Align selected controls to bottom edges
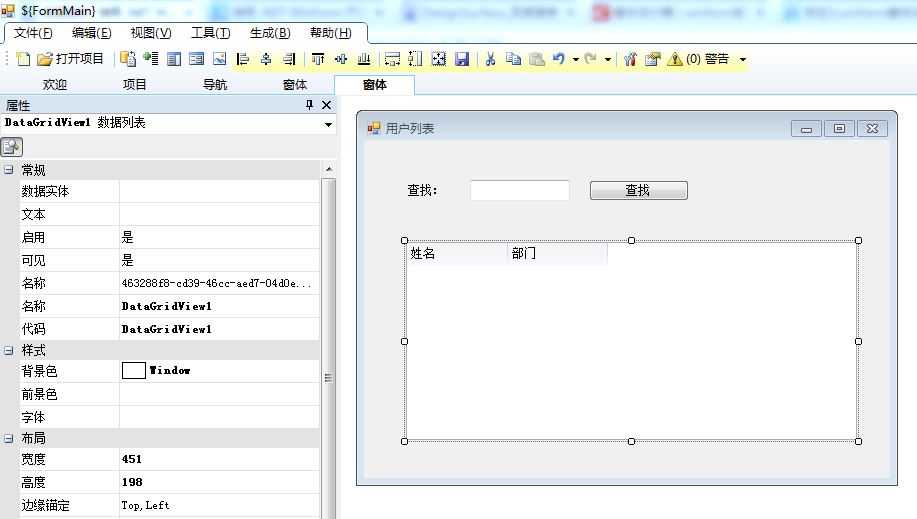This screenshot has width=917, height=519. 364,59
